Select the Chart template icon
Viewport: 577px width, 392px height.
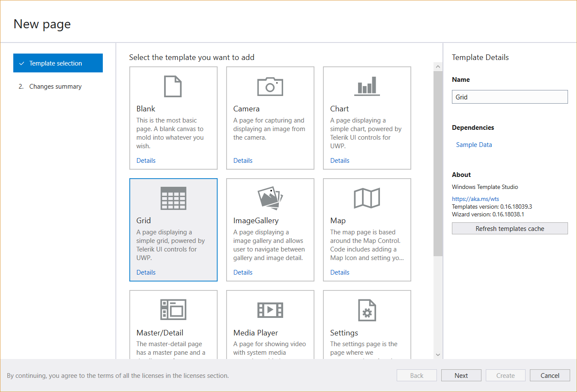click(x=367, y=86)
